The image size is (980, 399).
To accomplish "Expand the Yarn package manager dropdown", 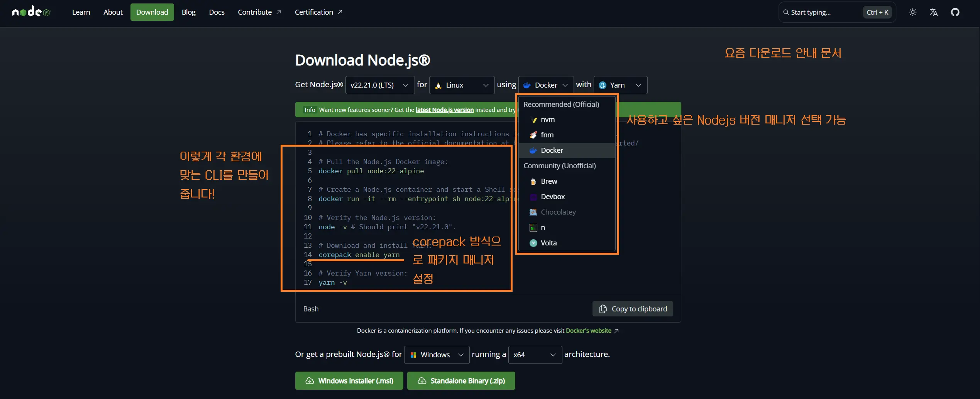I will point(620,85).
